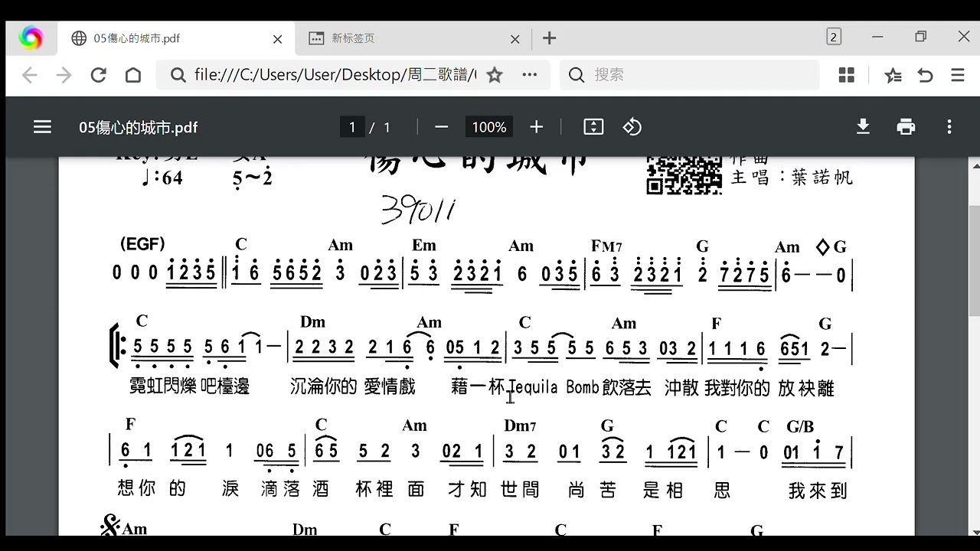The image size is (980, 551).
Task: Click the lyric 霓虹閃爍 吧檯邊
Action: tap(190, 387)
